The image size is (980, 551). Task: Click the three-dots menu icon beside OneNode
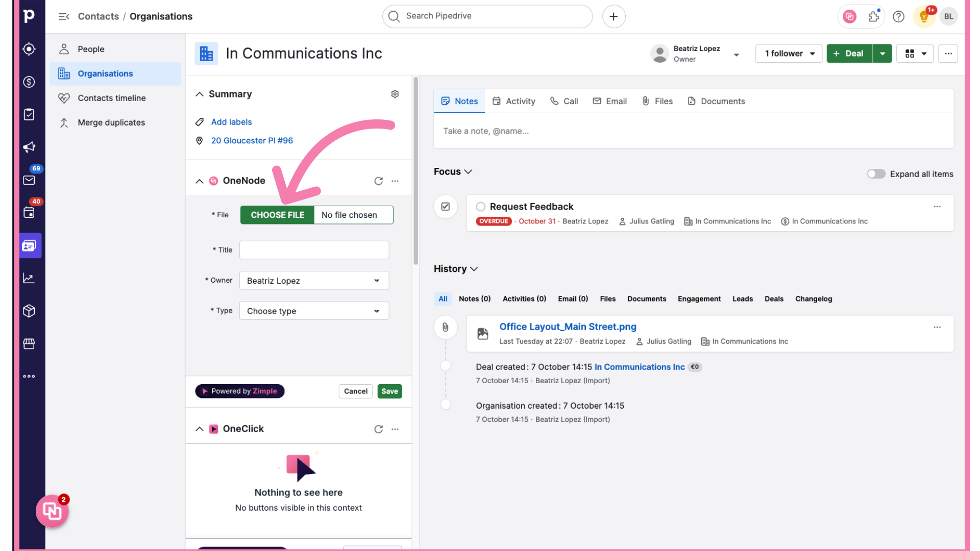395,181
